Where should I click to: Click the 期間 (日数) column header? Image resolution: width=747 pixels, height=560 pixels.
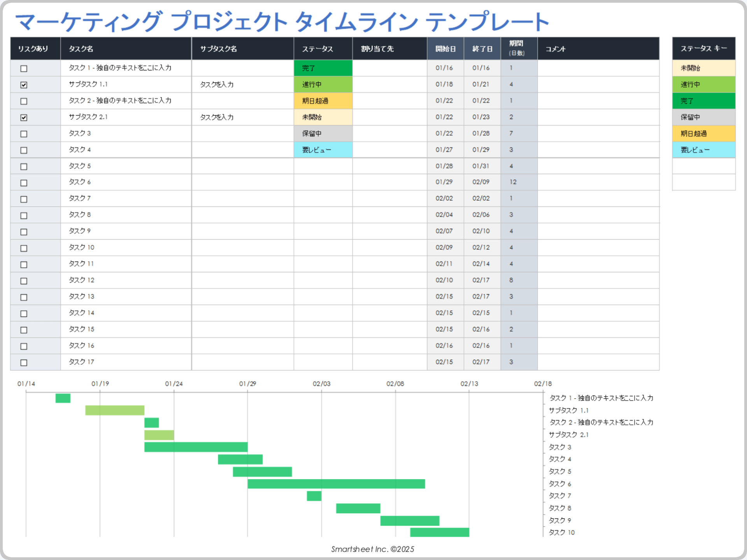point(519,49)
